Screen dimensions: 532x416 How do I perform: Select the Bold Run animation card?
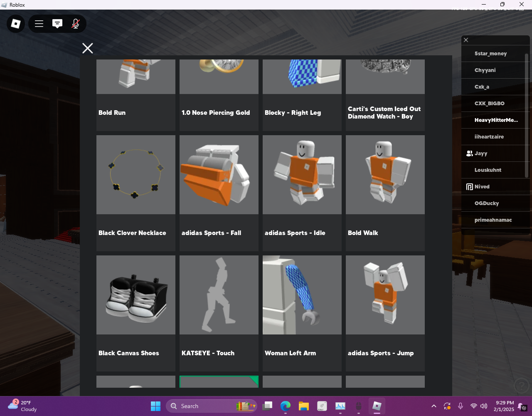point(136,95)
